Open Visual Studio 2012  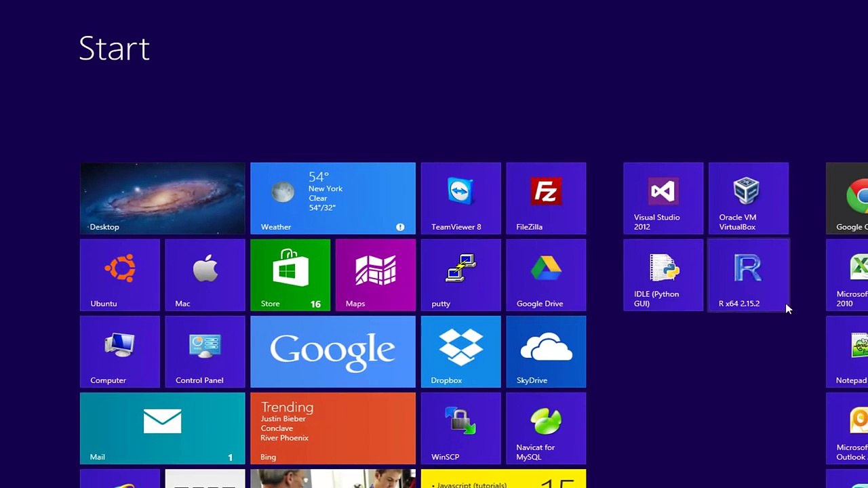(663, 199)
